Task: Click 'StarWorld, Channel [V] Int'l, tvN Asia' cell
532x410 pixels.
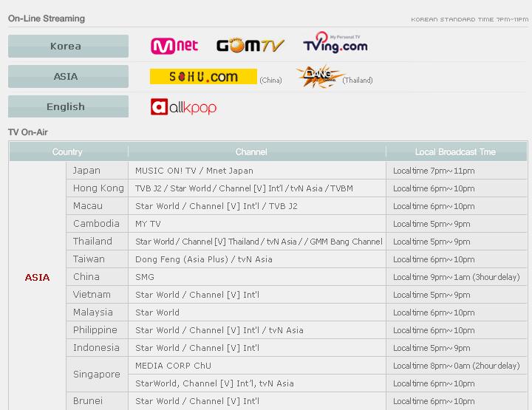Action: (257, 383)
